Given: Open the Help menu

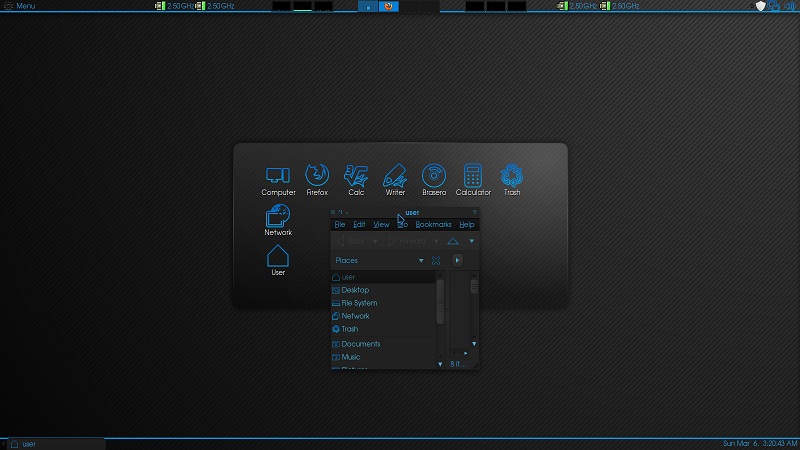Looking at the screenshot, I should pos(466,224).
